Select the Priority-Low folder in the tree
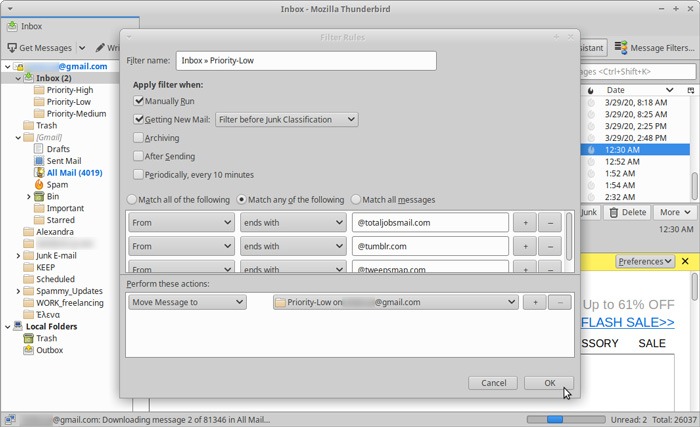This screenshot has height=427, width=700. click(68, 102)
